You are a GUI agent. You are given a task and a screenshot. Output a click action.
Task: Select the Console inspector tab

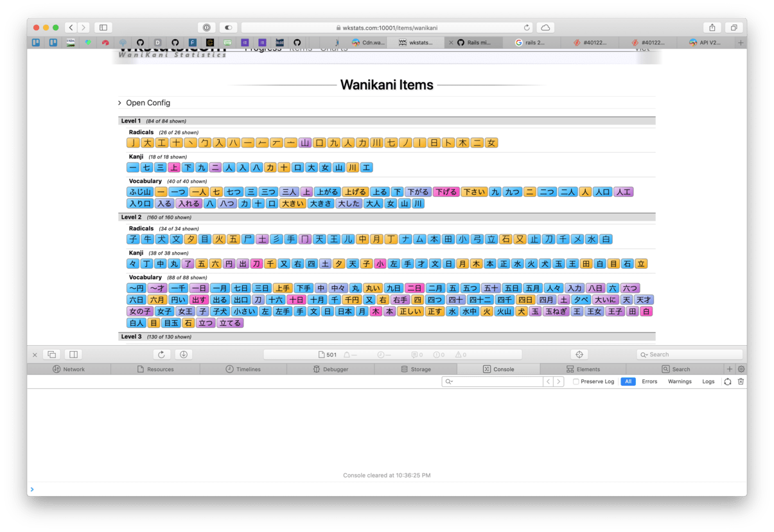click(x=498, y=369)
